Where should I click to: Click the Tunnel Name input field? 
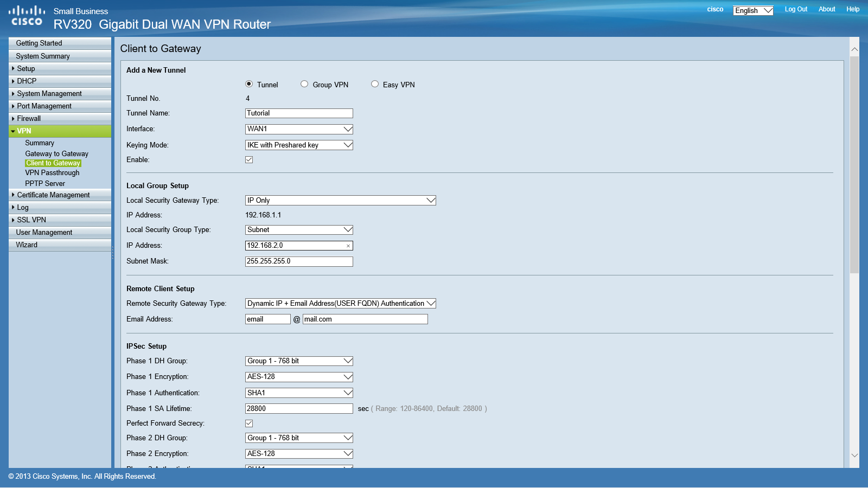pyautogui.click(x=299, y=113)
